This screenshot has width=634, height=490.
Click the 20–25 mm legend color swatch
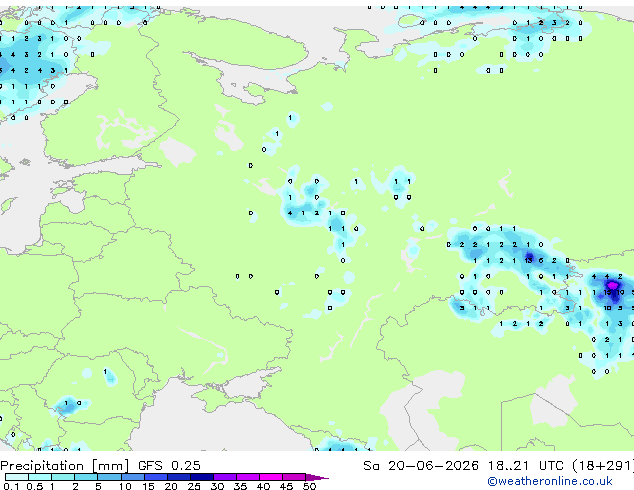pyautogui.click(x=179, y=477)
